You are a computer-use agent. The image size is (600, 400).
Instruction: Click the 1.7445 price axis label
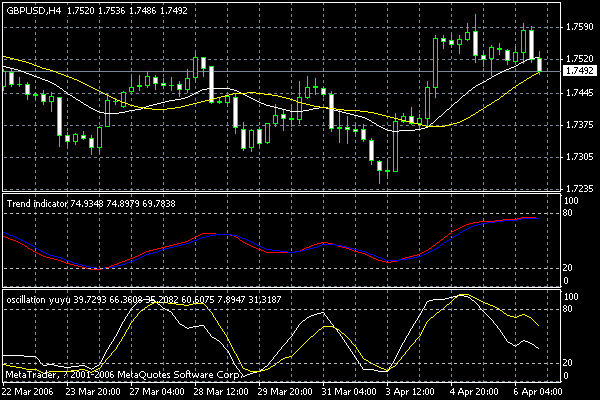(x=579, y=93)
